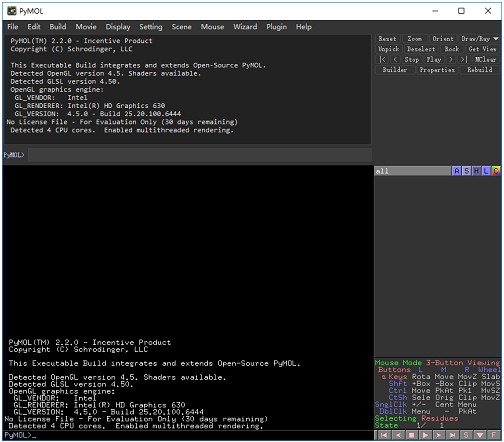
Task: Jump to first frame in bottom playback bar
Action: click(x=384, y=435)
